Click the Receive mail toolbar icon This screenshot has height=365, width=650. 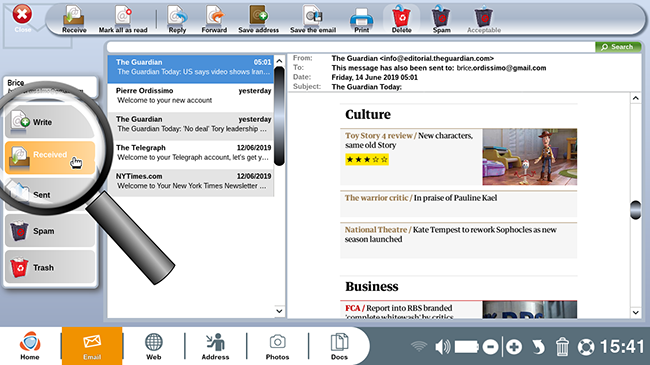[74, 19]
